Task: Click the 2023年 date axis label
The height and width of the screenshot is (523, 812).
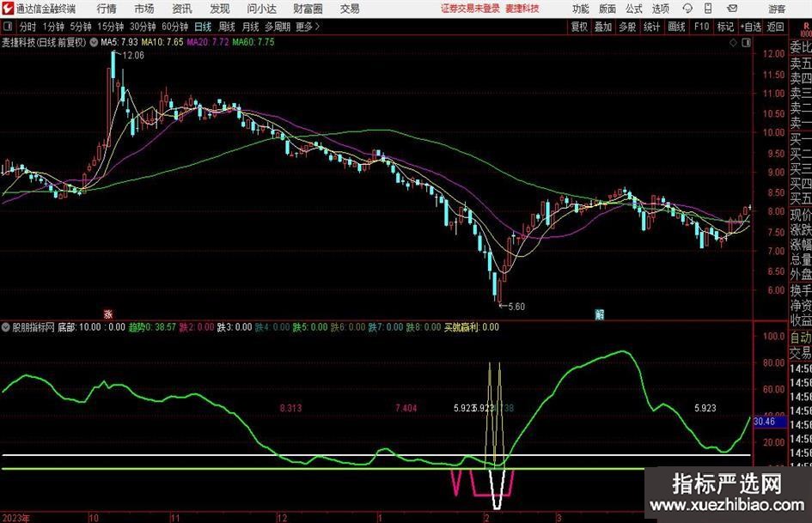Action: point(15,518)
